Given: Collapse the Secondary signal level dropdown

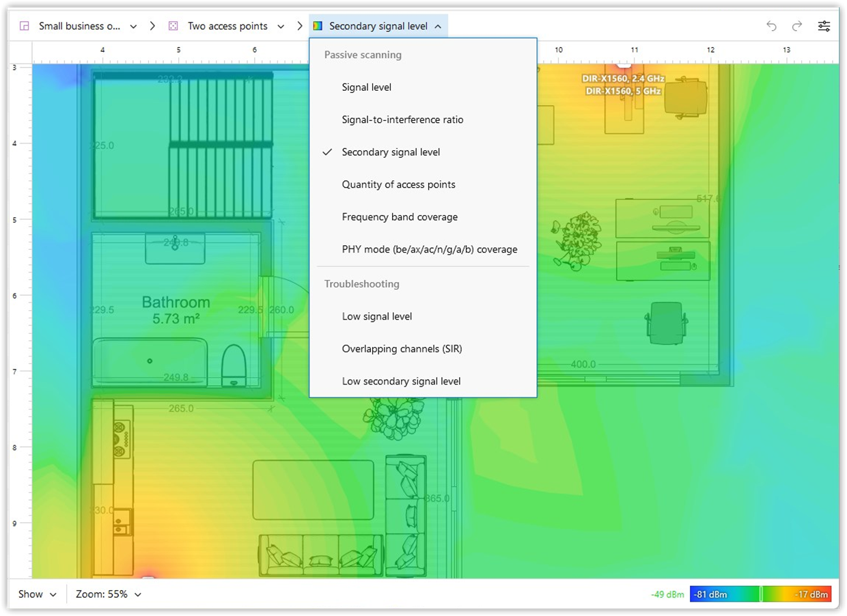Looking at the screenshot, I should [x=438, y=25].
